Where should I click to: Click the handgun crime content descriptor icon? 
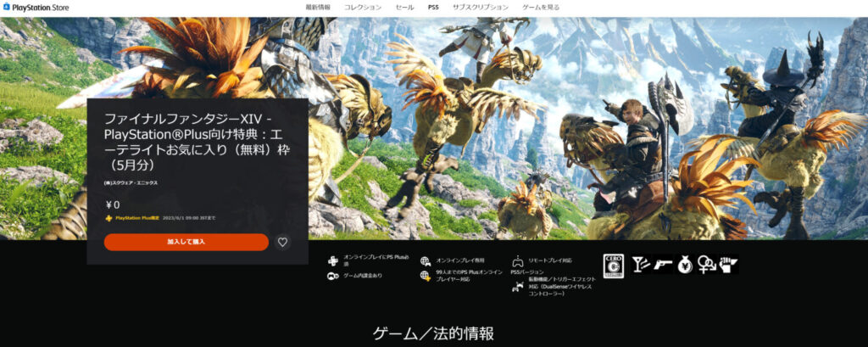pos(663,264)
